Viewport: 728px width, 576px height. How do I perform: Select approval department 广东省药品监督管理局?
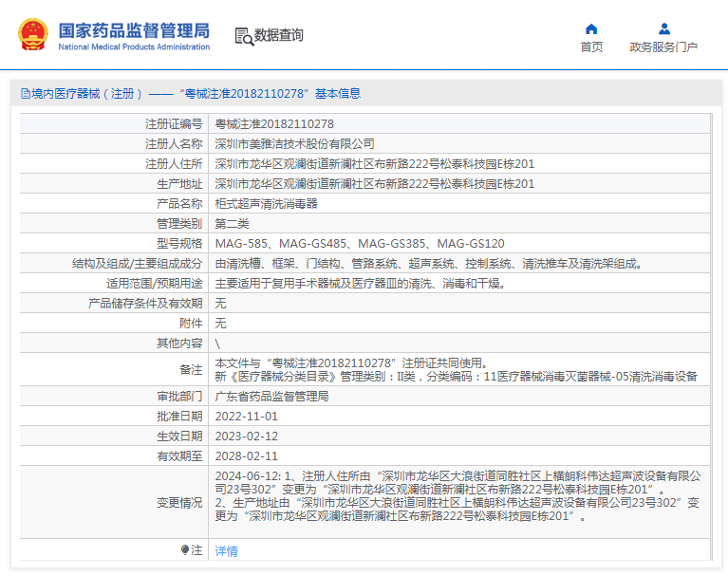271,397
